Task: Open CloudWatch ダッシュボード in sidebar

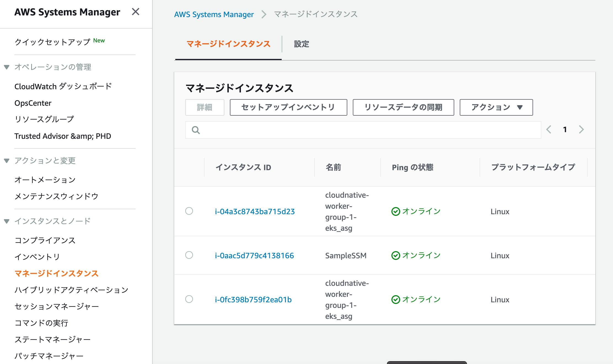Action: [63, 86]
